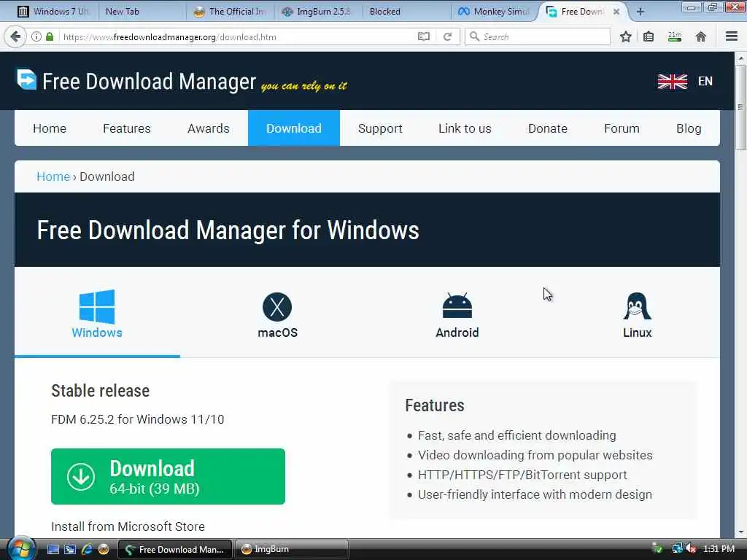The image size is (747, 560).
Task: Click the muted volume tray icon
Action: pos(691,549)
